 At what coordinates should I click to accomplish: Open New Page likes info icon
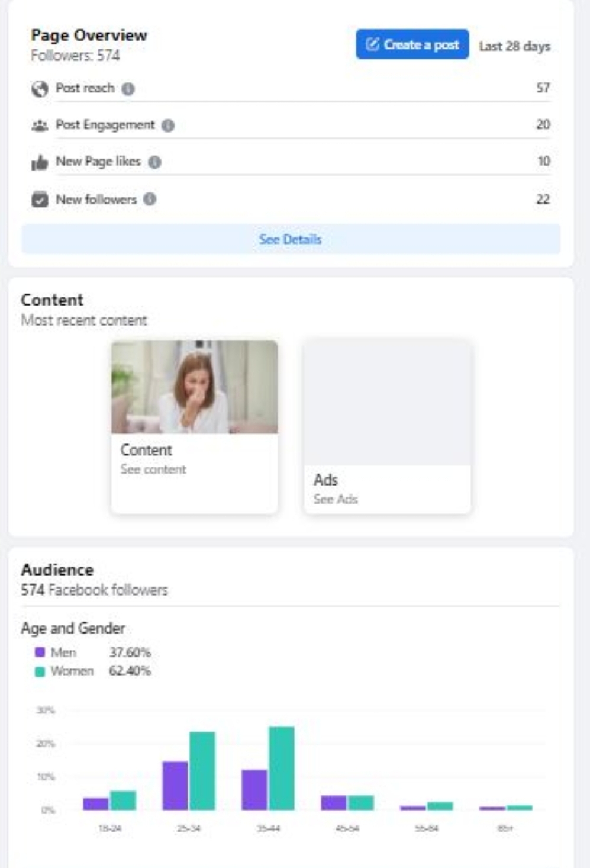click(x=154, y=162)
